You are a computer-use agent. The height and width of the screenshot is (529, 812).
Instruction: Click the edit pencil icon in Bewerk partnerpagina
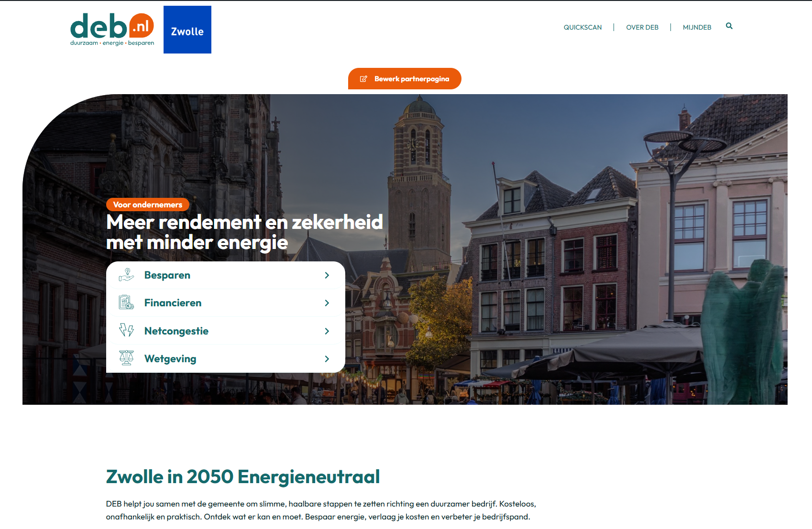tap(363, 79)
